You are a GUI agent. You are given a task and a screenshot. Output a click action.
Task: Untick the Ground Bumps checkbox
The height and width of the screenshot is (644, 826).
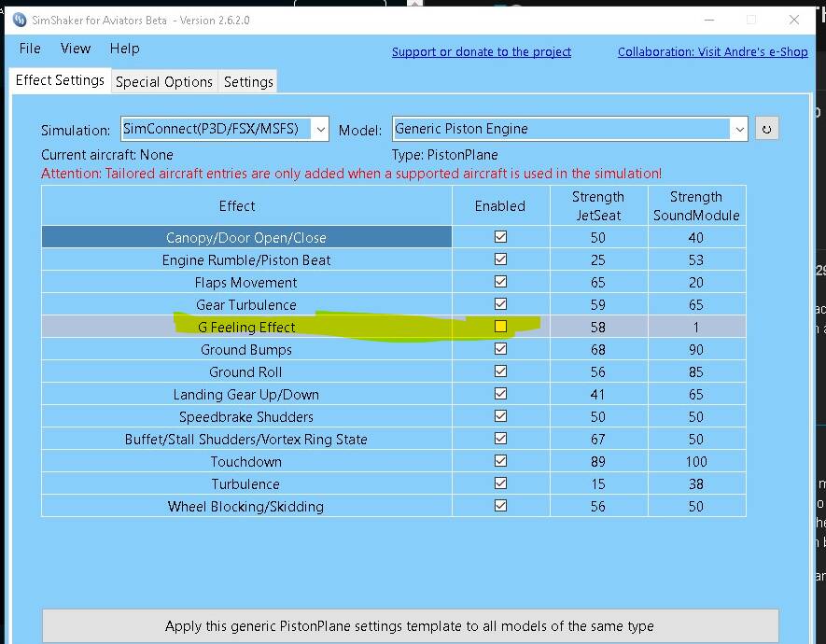pos(500,349)
